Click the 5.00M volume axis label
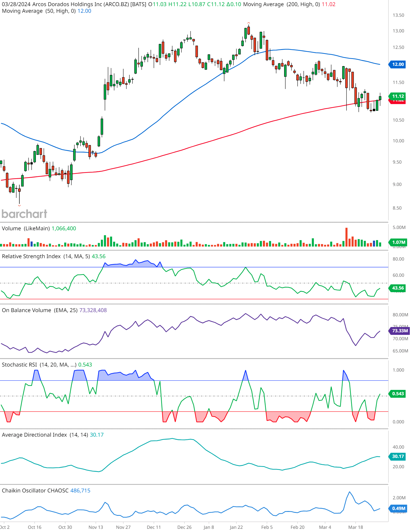This screenshot has width=410, height=532. click(399, 227)
